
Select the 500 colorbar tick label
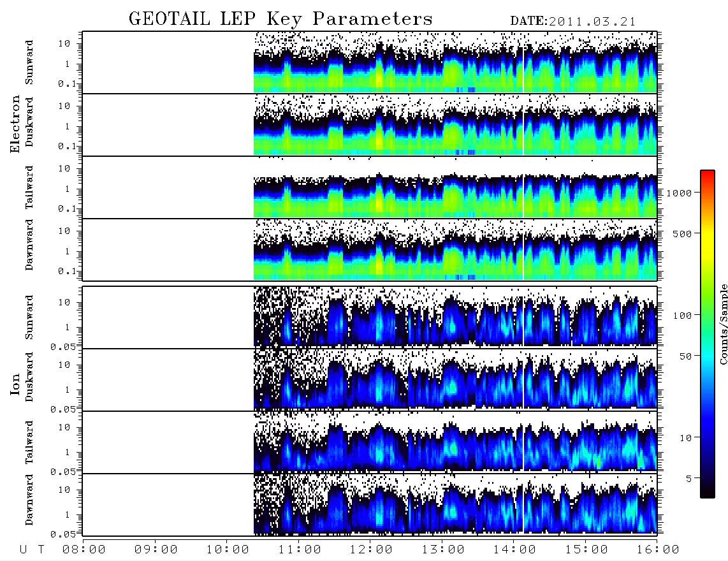pyautogui.click(x=682, y=233)
